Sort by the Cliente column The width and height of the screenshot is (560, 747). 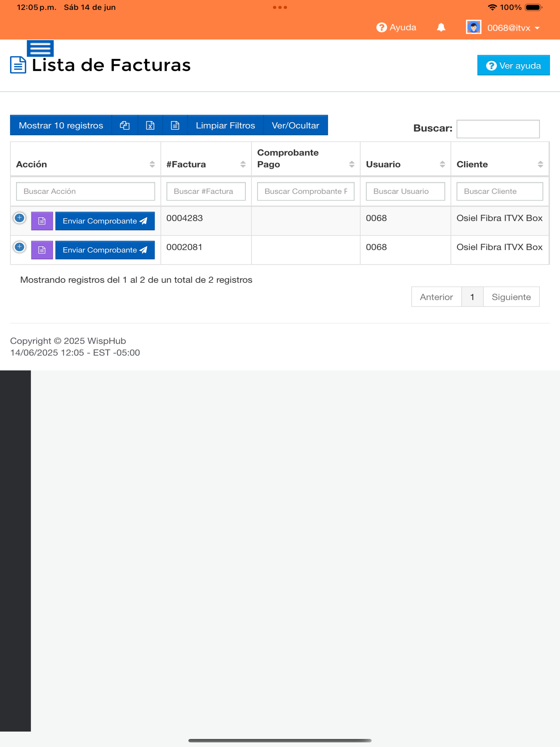[500, 159]
